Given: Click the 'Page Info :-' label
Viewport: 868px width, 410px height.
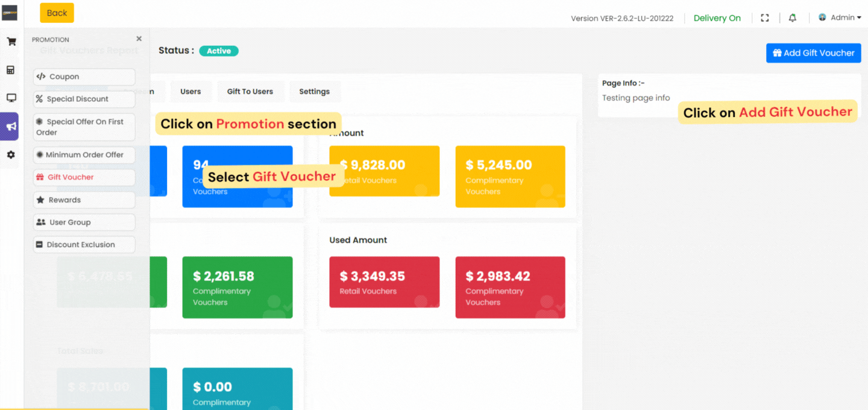Looking at the screenshot, I should click(x=623, y=83).
